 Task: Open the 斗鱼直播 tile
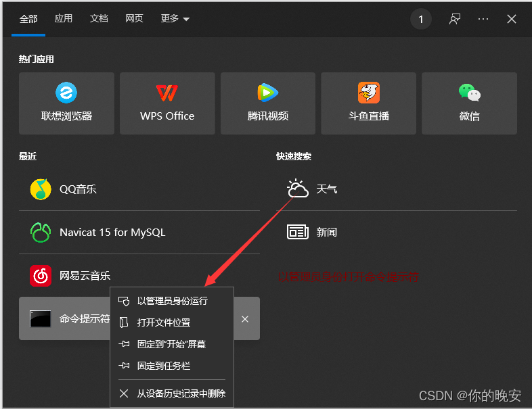pyautogui.click(x=368, y=103)
